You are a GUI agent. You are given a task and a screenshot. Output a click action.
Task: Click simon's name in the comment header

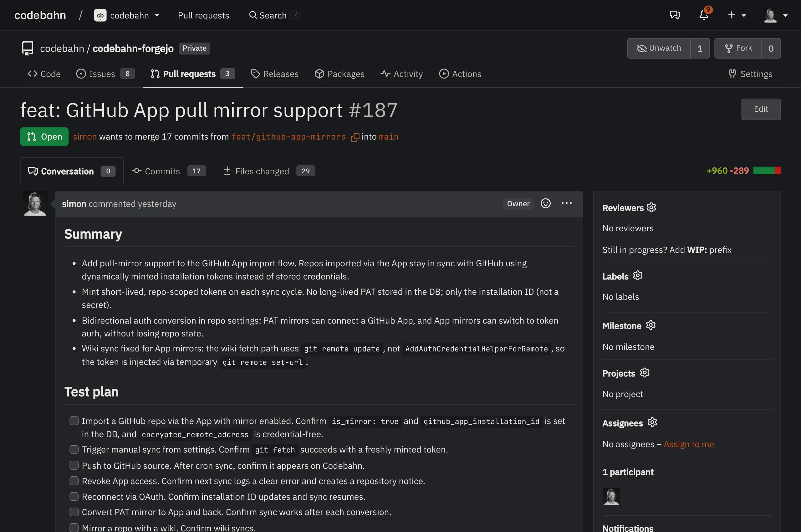[x=74, y=204]
